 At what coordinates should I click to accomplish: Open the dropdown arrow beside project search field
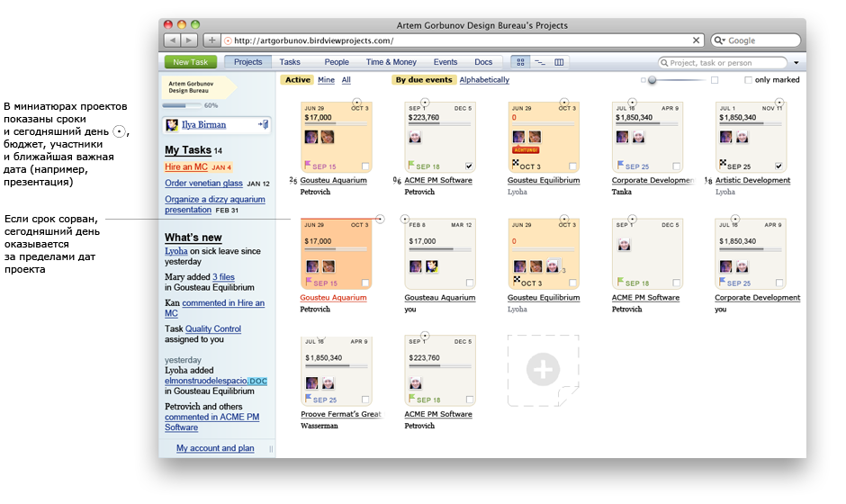796,63
